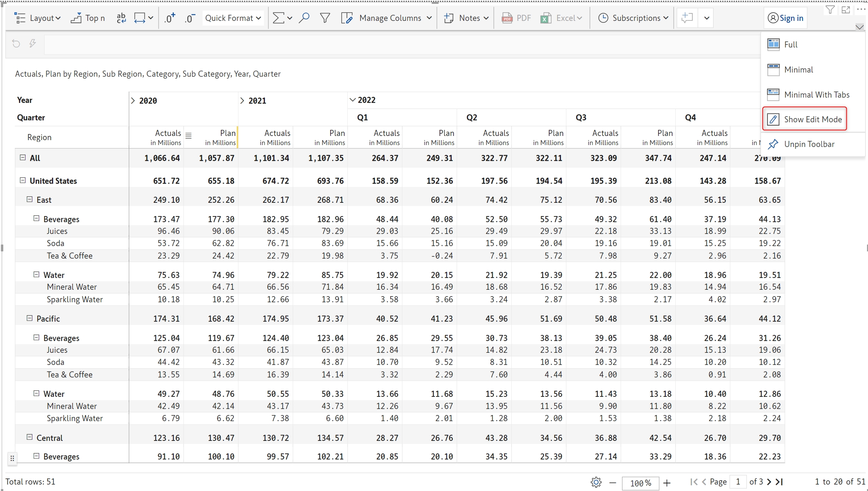Click the text rename (ab) icon

[x=121, y=18]
